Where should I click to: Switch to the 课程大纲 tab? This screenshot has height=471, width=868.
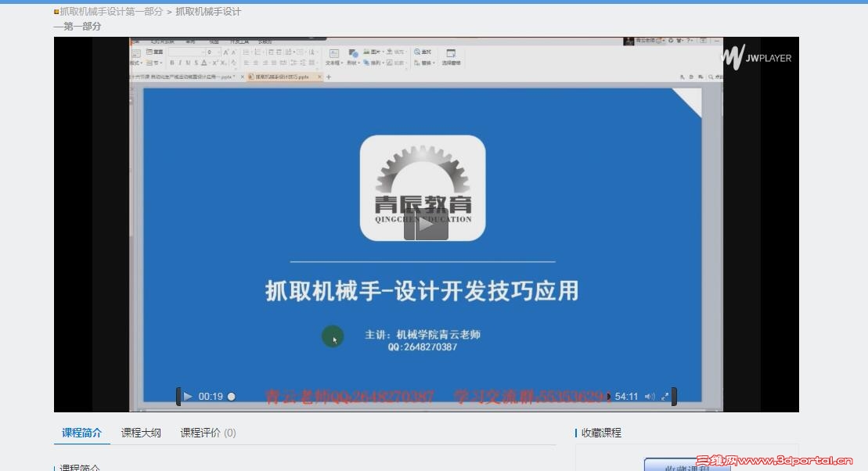point(141,433)
